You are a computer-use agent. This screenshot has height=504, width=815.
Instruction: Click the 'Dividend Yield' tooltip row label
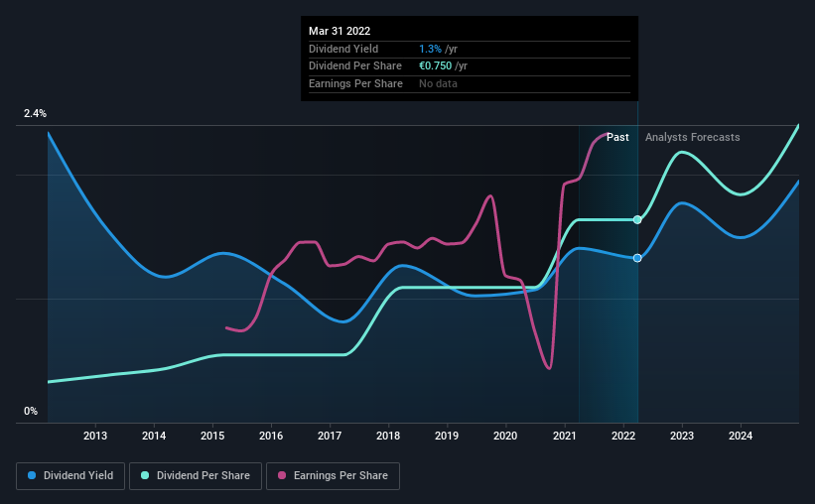pos(343,49)
